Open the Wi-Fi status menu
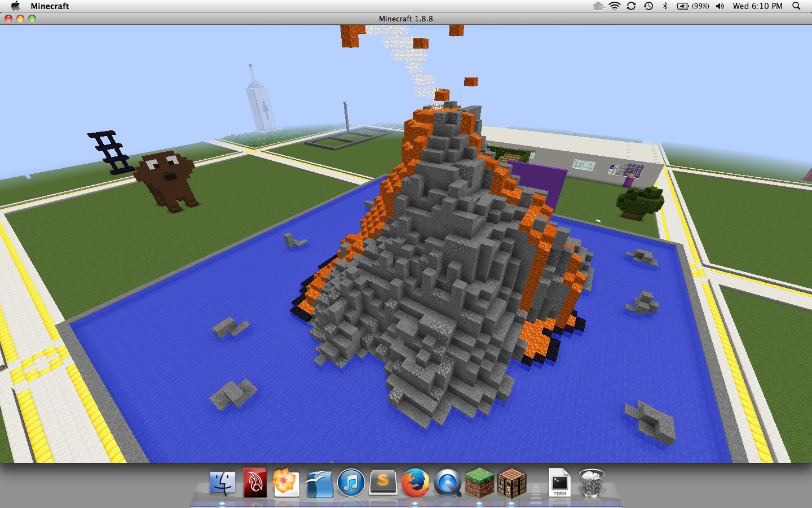 (615, 6)
